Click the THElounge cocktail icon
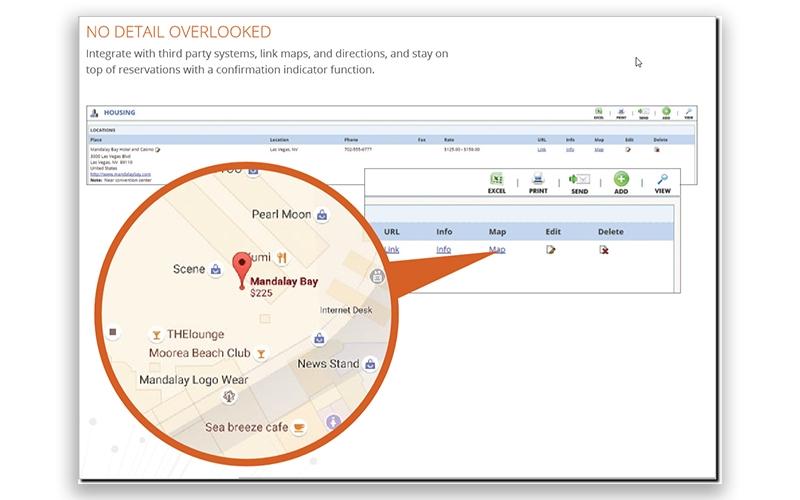This screenshot has height=500, width=800. pos(157,335)
